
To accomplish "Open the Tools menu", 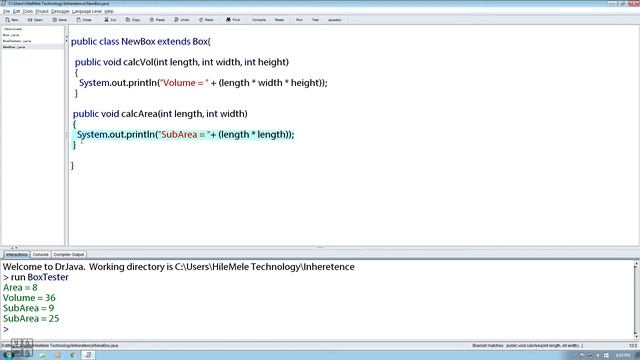I will point(28,11).
